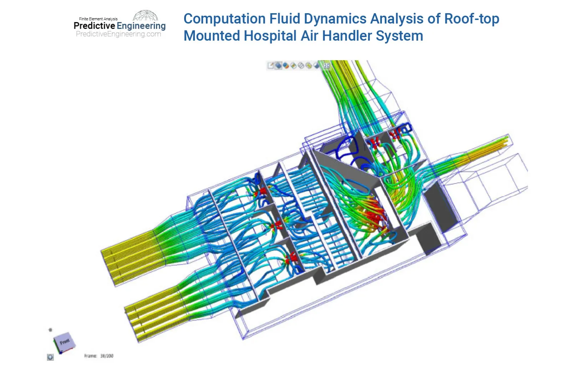The height and width of the screenshot is (392, 571).
Task: Select the highlighted blue solid shading icon
Action: [278, 65]
